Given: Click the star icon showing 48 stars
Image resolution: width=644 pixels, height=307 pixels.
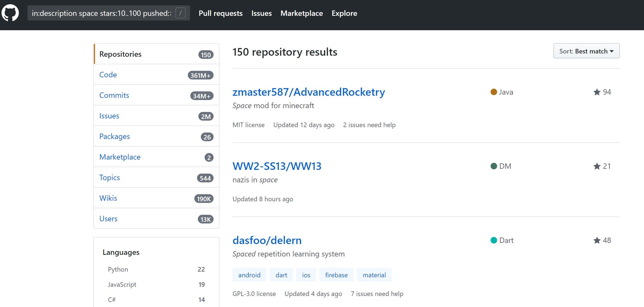Looking at the screenshot, I should pos(597,240).
